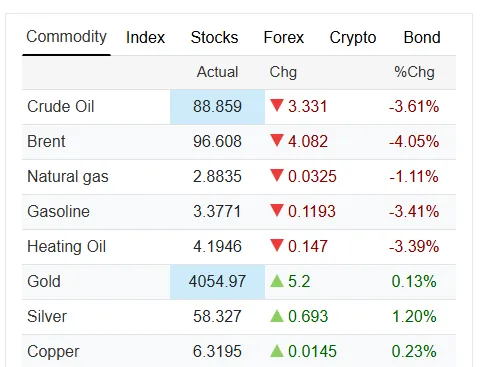Click the red down arrow for Gasoline

277,210
